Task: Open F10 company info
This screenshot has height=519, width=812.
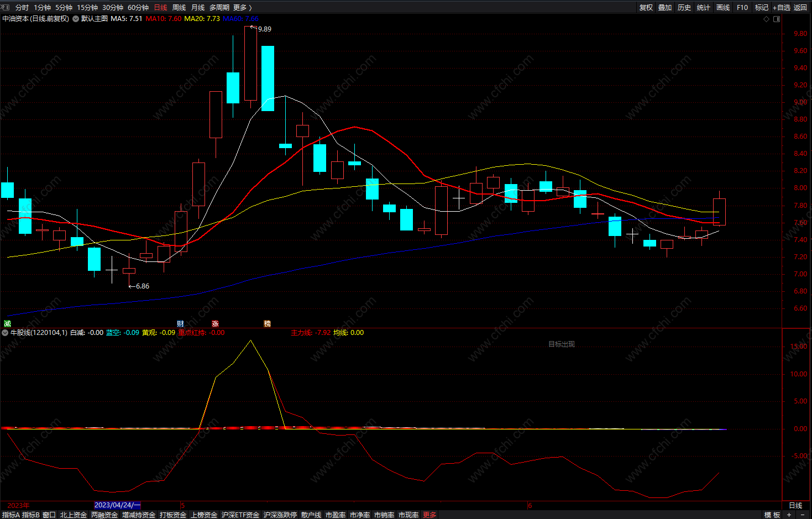Action: click(x=742, y=7)
